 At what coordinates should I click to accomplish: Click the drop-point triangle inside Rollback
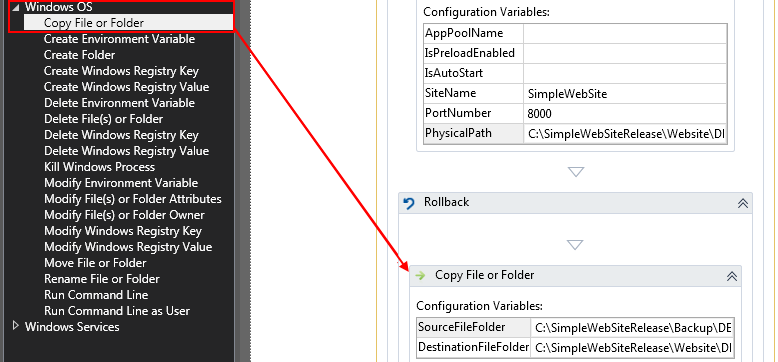575,245
